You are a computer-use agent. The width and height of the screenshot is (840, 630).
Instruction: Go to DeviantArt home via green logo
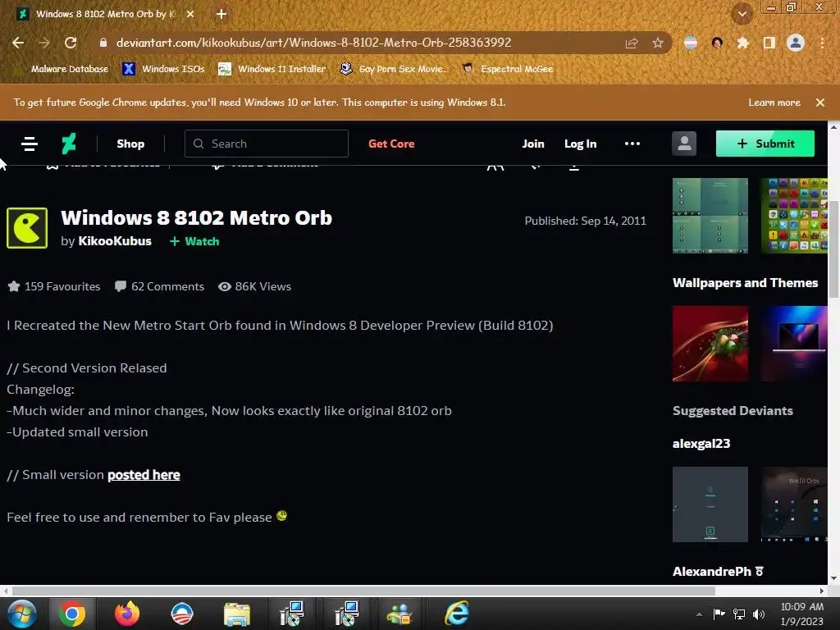[69, 144]
